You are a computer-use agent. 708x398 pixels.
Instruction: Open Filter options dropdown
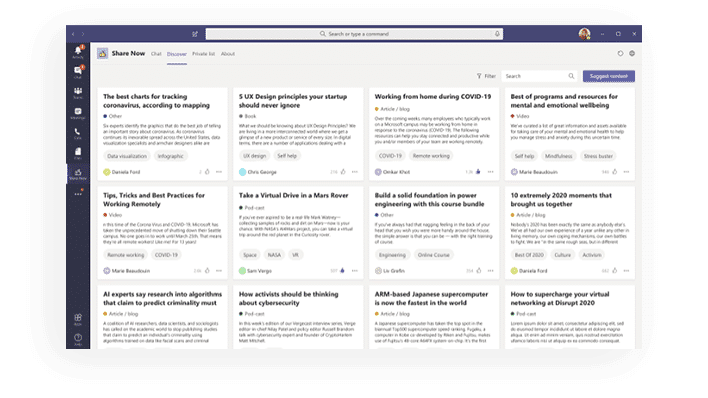point(486,76)
